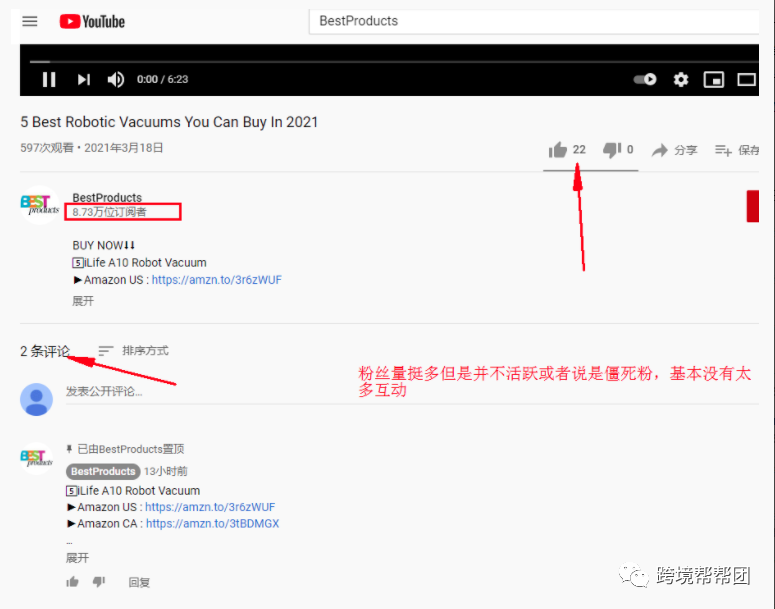Open the hamburger guide menu
Image resolution: width=775 pixels, height=609 pixels.
30,21
